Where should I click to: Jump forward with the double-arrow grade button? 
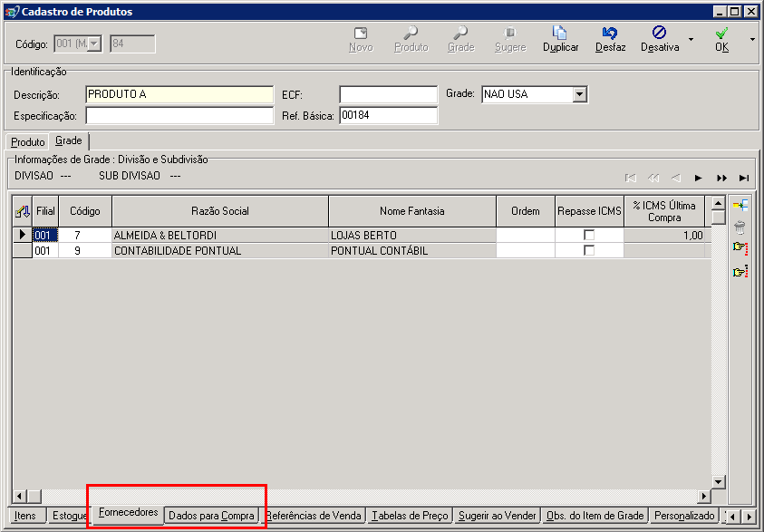721,178
